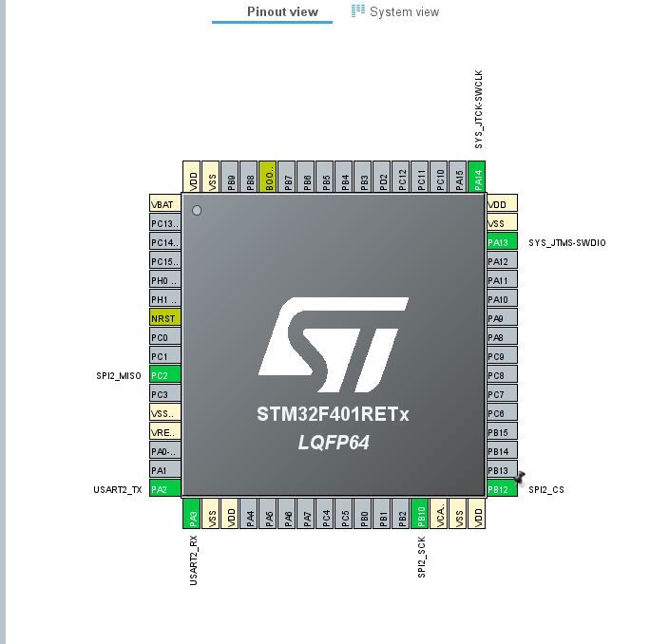Select pin PA0-..
The width and height of the screenshot is (650, 644).
coord(165,451)
